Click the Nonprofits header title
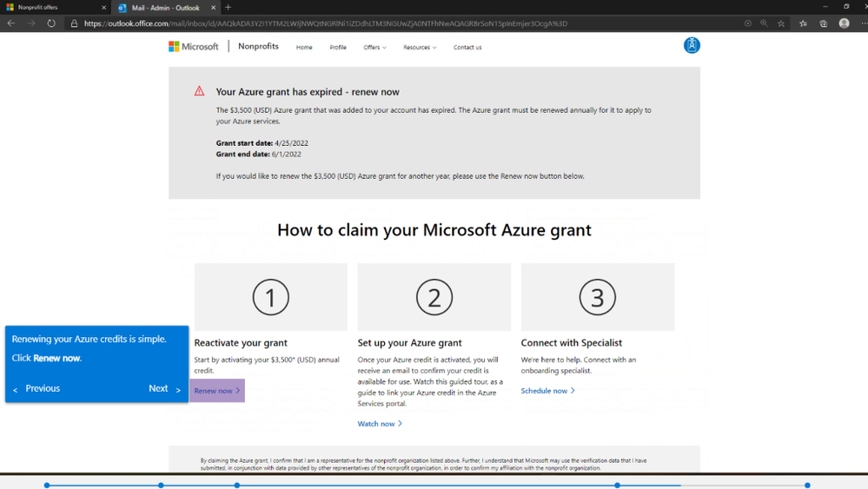Viewport: 868px width, 489px height. (258, 46)
